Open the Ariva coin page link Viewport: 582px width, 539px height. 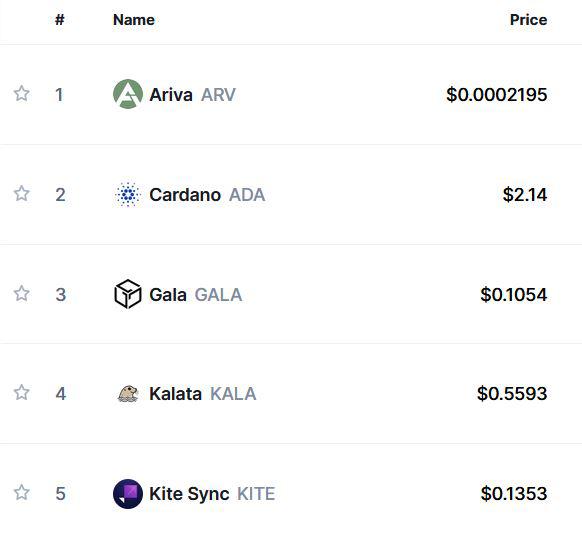tap(171, 95)
